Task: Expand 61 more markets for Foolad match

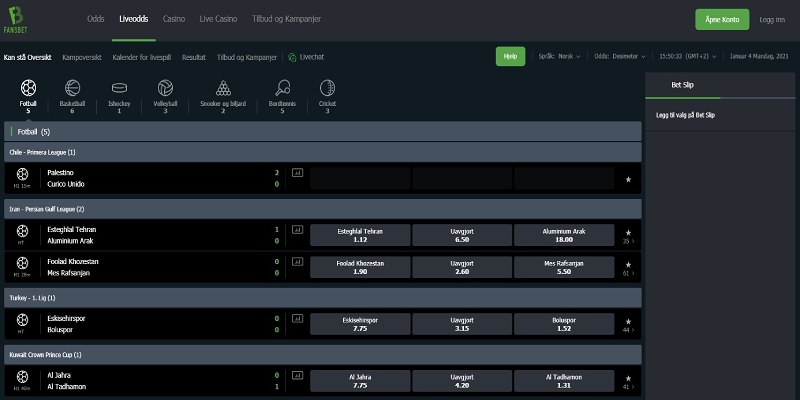Action: tap(629, 273)
